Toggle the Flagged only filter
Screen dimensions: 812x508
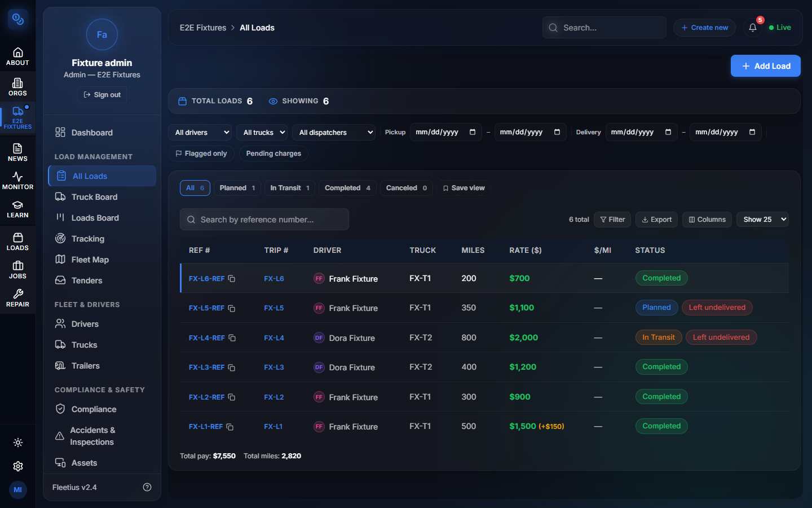(201, 154)
